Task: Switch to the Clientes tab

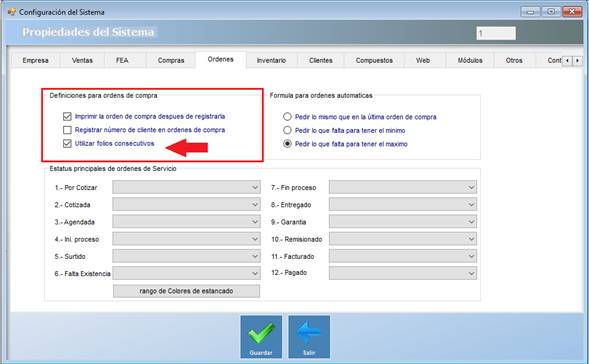Action: (320, 60)
